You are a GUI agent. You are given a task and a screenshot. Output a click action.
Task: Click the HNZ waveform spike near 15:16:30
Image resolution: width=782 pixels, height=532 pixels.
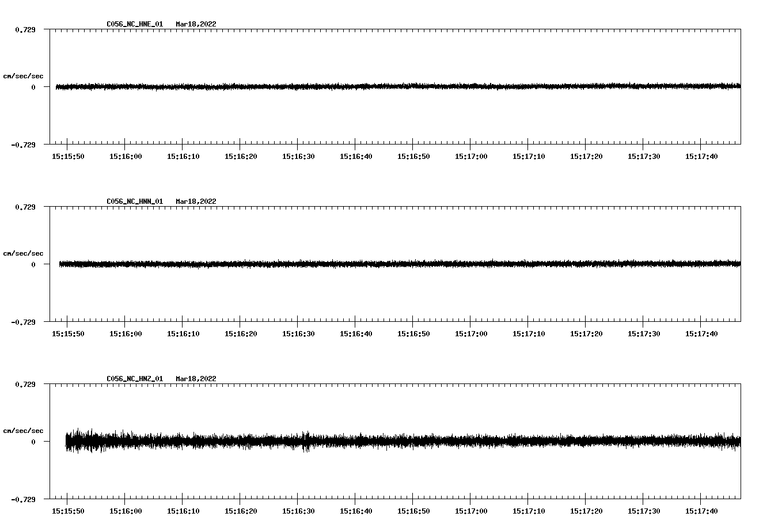pos(306,441)
